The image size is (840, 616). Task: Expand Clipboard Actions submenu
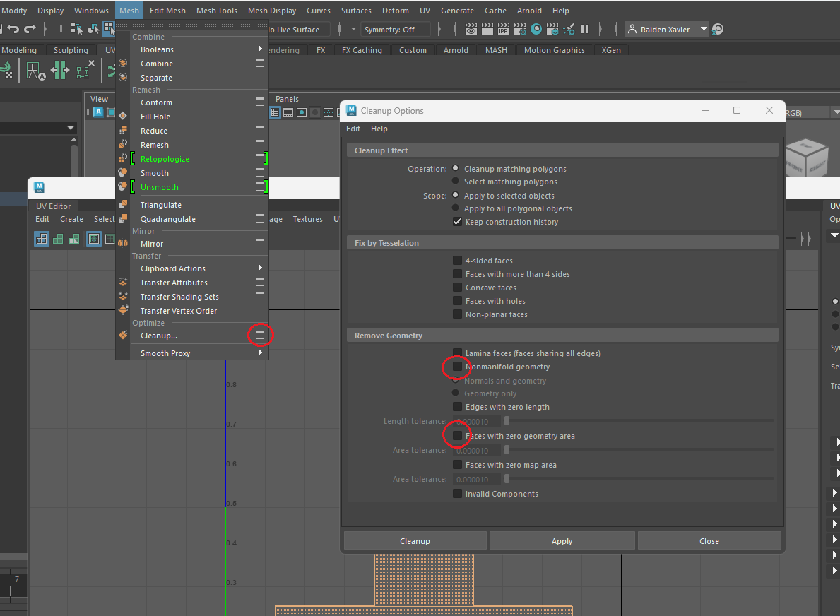pos(261,268)
